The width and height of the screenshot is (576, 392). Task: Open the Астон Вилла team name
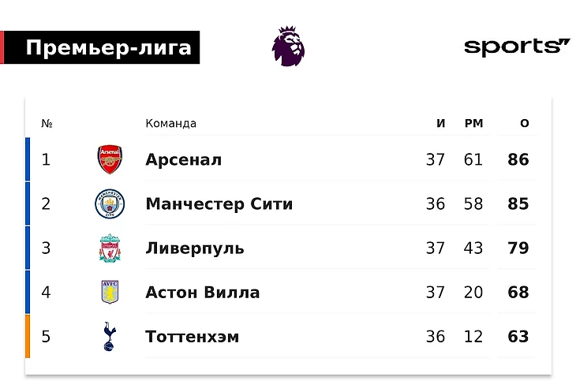(203, 293)
